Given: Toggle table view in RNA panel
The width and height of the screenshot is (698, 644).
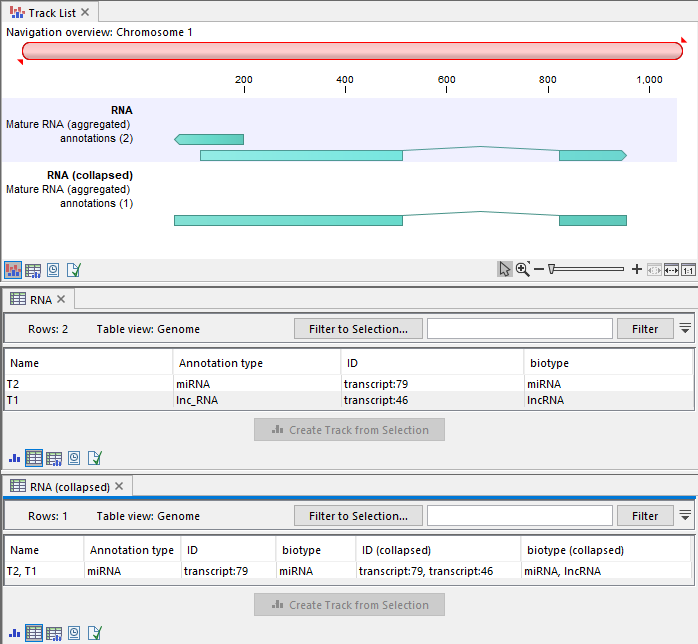Looking at the screenshot, I should (x=34, y=458).
